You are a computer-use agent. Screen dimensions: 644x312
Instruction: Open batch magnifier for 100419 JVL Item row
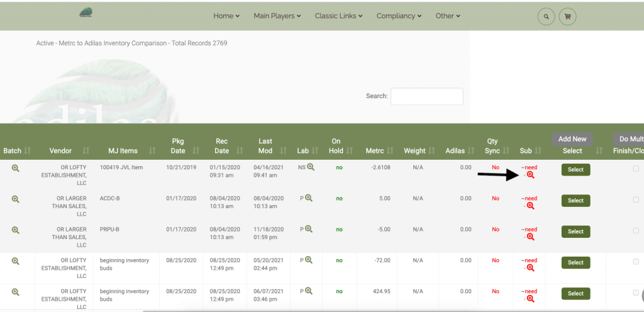[16, 168]
